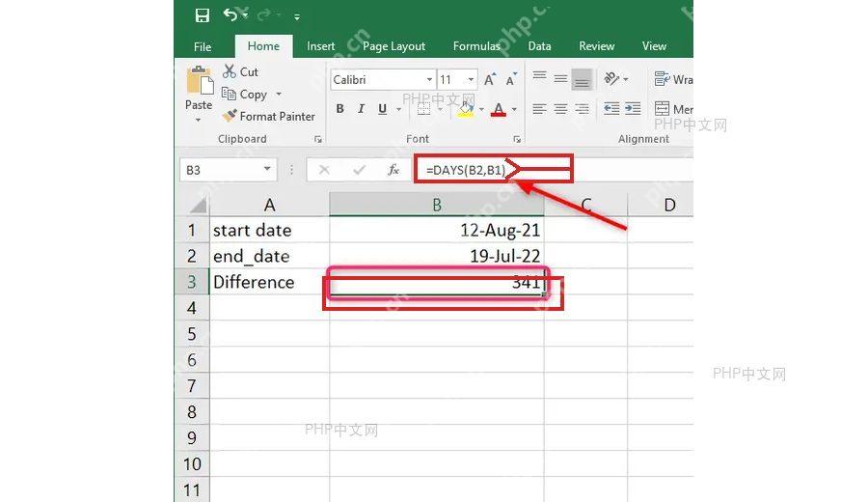868x502 pixels.
Task: Expand the Copy dropdown arrow
Action: tap(279, 95)
